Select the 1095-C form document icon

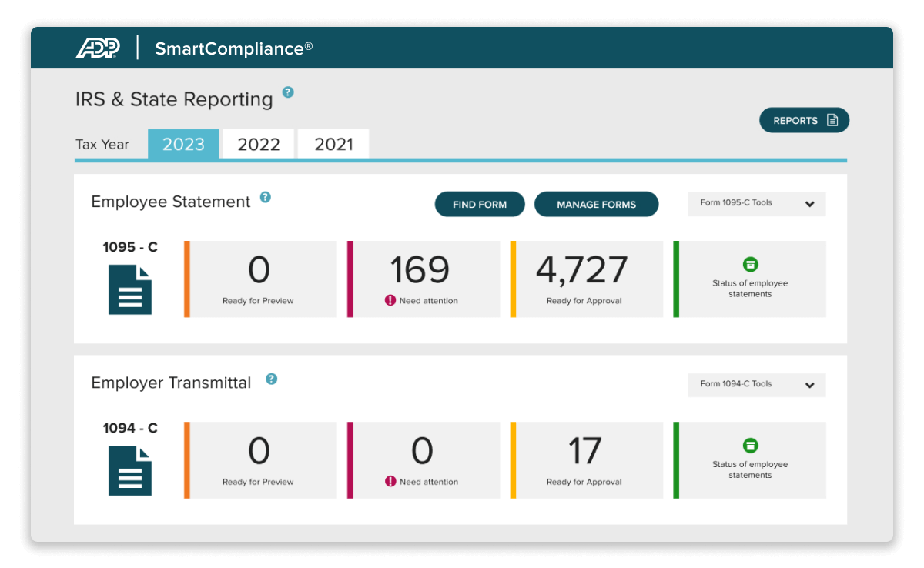pyautogui.click(x=129, y=291)
